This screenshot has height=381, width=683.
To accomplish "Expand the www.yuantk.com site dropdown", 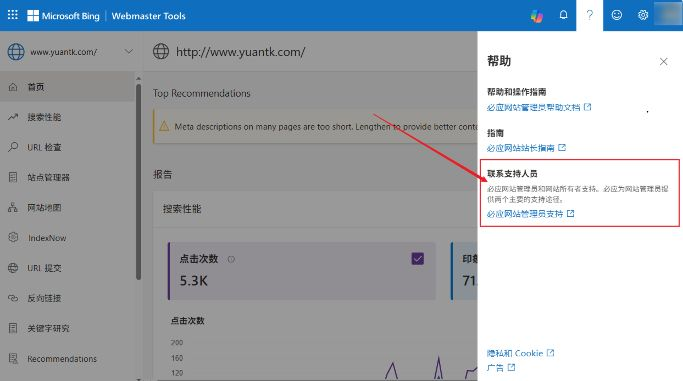I will [128, 51].
